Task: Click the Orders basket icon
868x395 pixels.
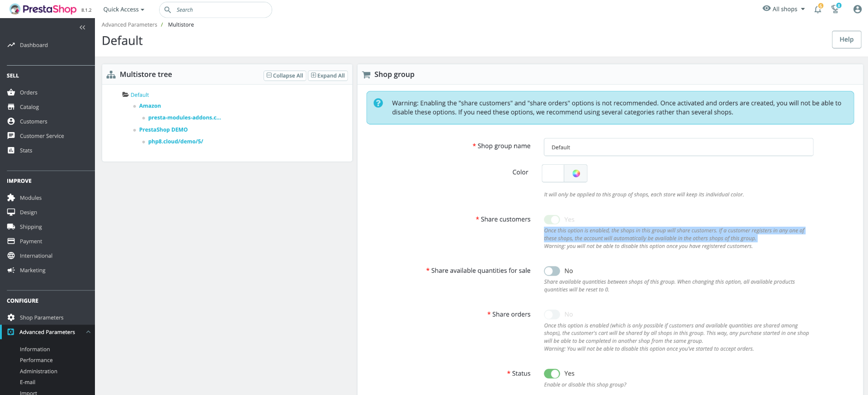Action: [11, 92]
